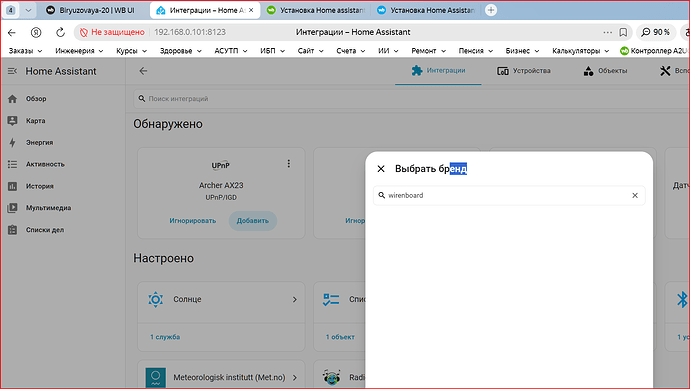690x389 pixels.
Task: Open the Обзор sidebar item
Action: pos(62,99)
